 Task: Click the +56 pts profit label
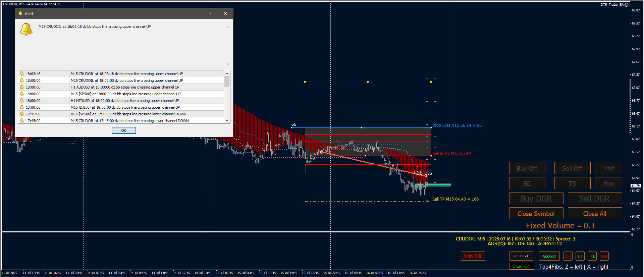423,173
